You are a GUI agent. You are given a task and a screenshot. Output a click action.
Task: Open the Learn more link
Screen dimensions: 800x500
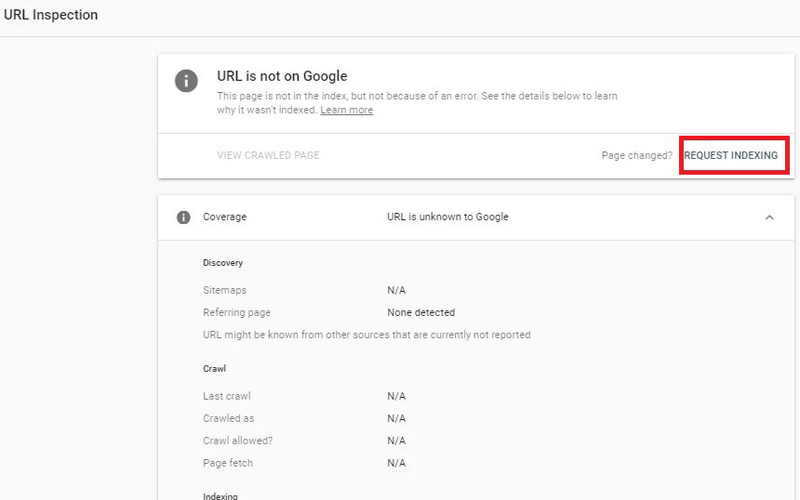coord(346,110)
